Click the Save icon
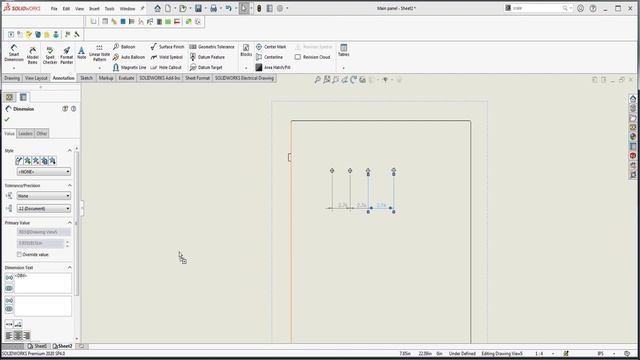The width and height of the screenshot is (640, 360). [198, 8]
